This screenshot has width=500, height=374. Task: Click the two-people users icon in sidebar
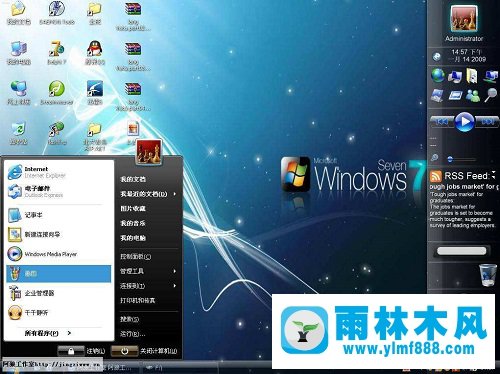coord(473,95)
